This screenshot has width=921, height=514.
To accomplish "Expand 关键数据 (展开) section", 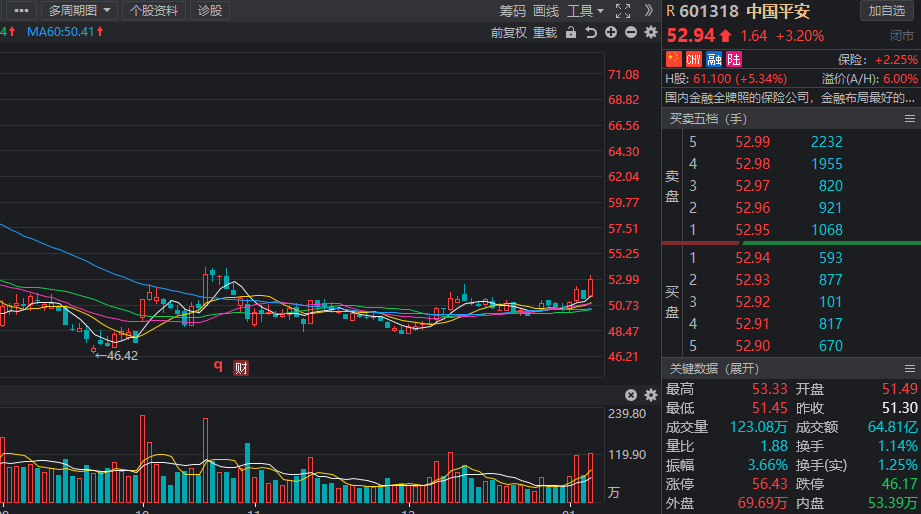I will (x=714, y=368).
